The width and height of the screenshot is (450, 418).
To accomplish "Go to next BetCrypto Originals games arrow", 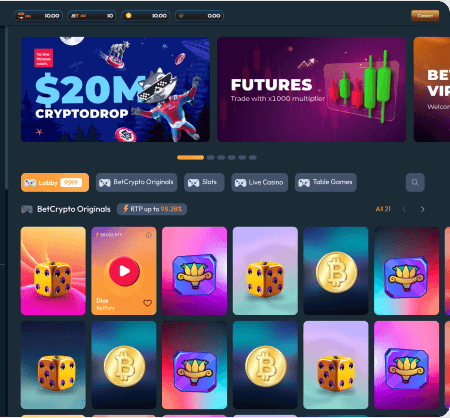I will (x=423, y=209).
